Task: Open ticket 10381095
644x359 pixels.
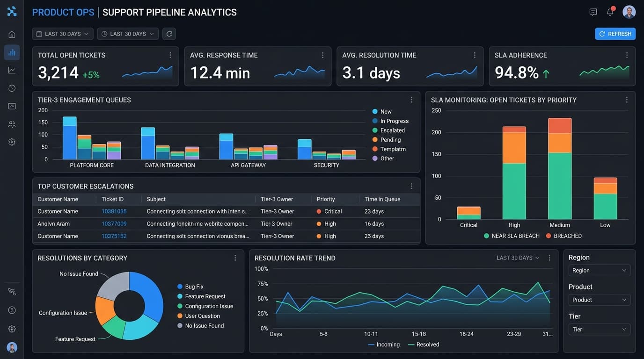Action: (114, 211)
